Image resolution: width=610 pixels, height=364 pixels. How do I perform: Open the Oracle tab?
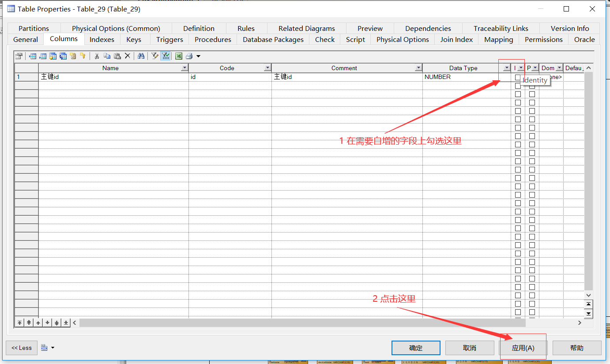[584, 39]
